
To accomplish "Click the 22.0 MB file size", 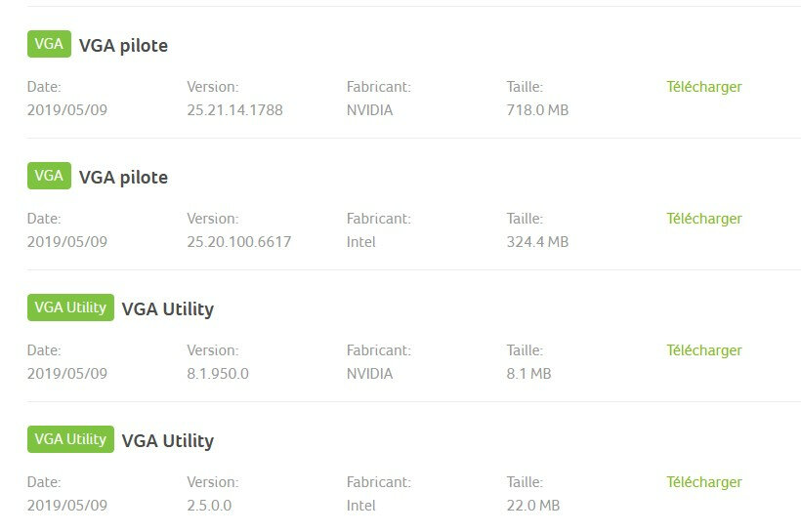I will (x=532, y=506).
